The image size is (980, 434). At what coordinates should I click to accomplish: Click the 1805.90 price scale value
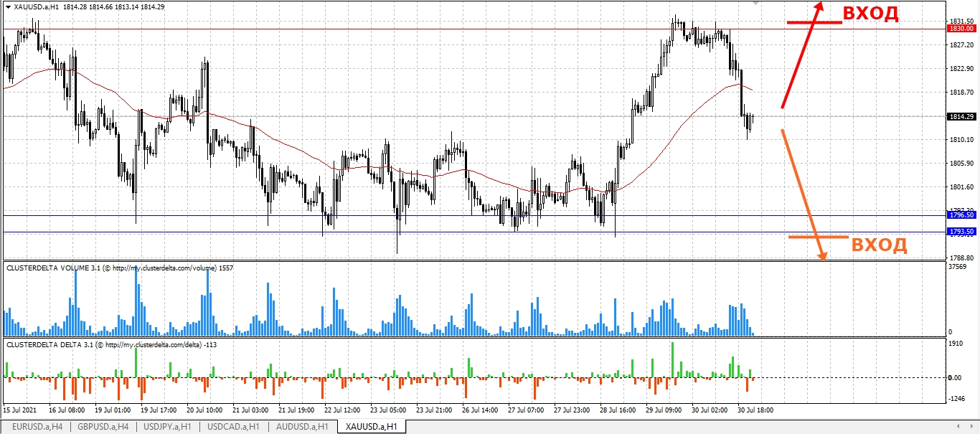click(x=960, y=164)
